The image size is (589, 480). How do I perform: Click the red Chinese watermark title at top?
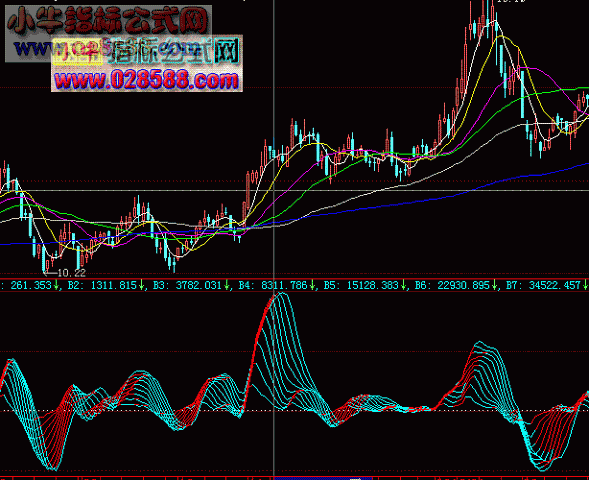[108, 21]
